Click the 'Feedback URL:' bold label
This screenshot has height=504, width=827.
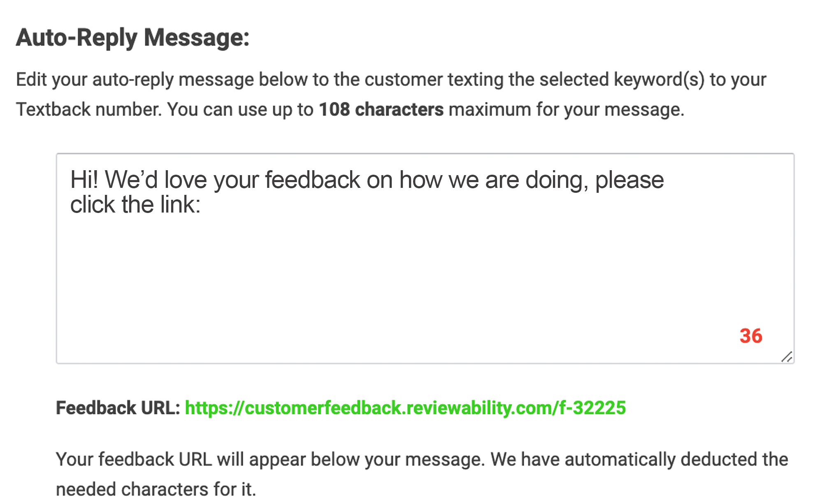118,408
